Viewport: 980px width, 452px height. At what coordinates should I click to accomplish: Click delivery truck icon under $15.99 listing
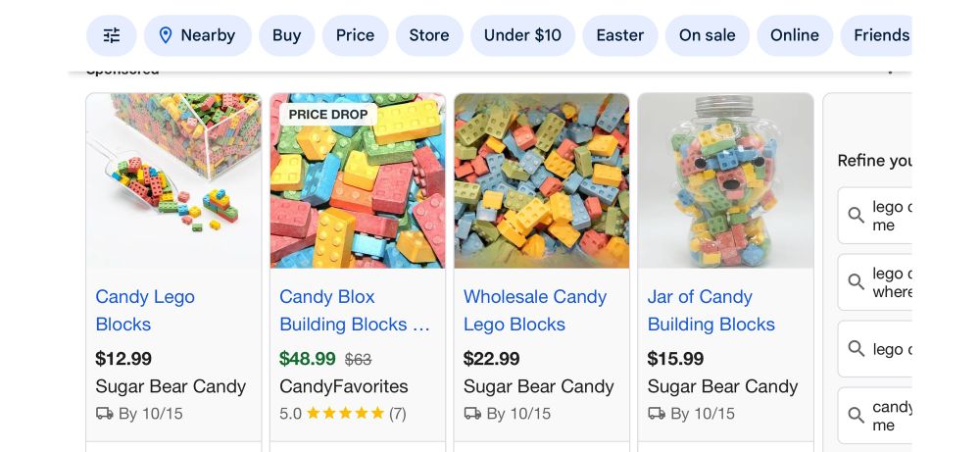(x=657, y=414)
